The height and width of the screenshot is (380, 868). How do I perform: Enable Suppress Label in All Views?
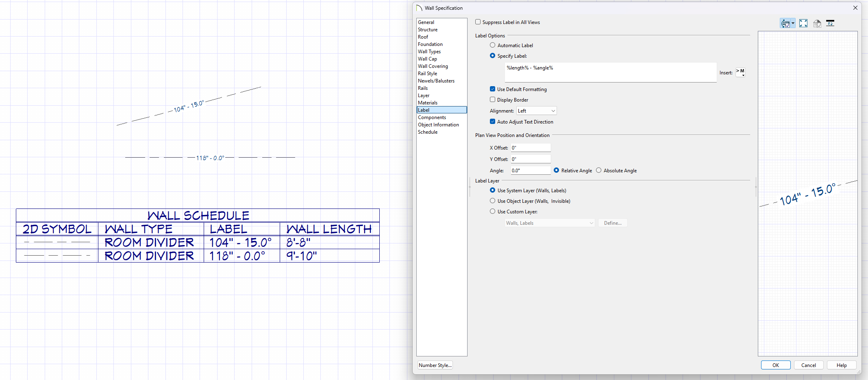[x=478, y=22]
